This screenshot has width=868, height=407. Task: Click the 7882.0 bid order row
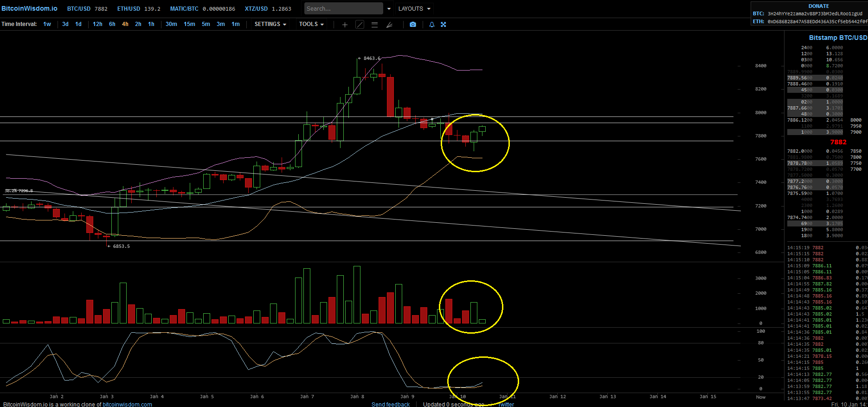tap(815, 151)
